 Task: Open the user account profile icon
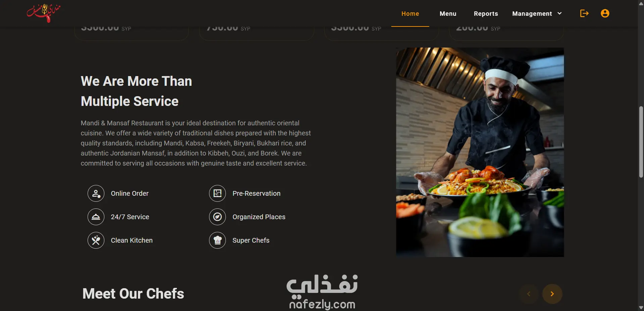coord(605,13)
